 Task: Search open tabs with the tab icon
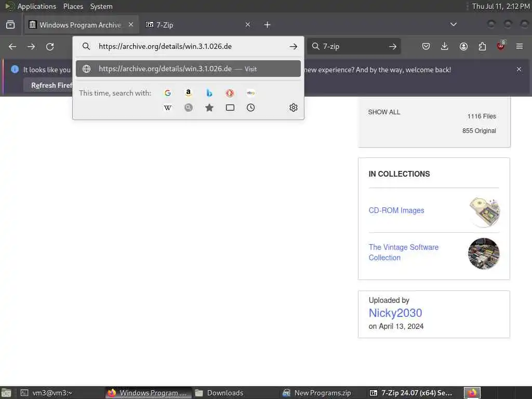[x=230, y=108]
